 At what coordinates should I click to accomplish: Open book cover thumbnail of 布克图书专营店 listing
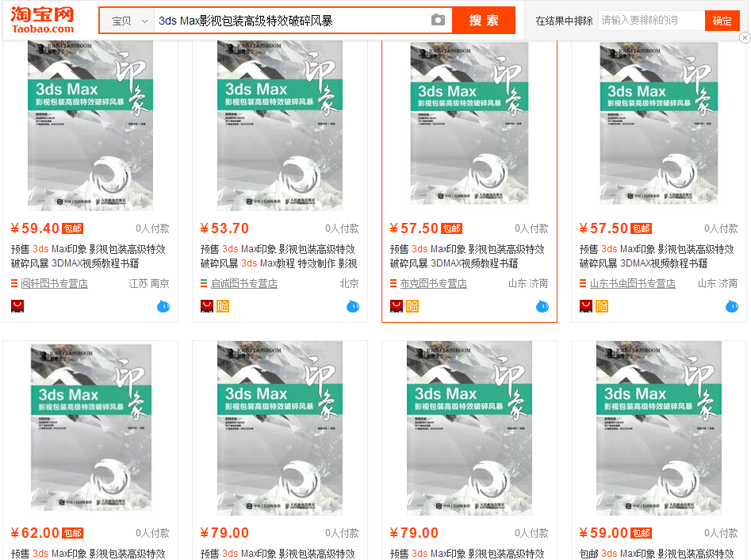click(x=469, y=123)
